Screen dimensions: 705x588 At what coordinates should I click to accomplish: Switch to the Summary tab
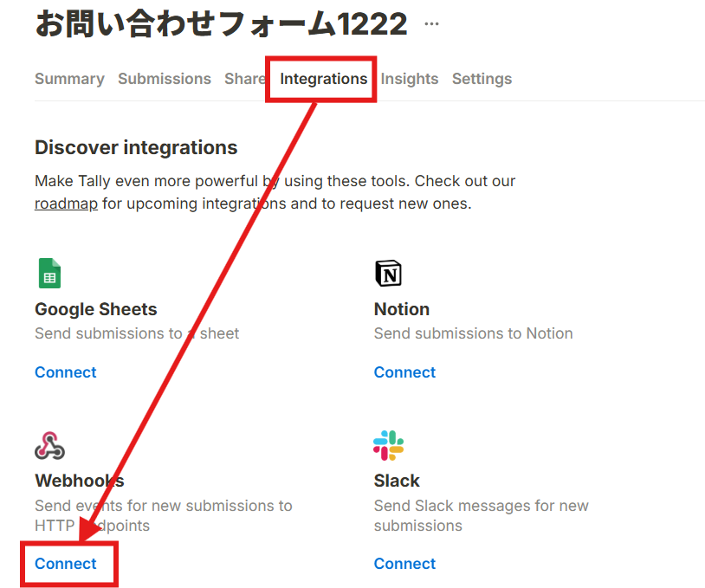[69, 79]
